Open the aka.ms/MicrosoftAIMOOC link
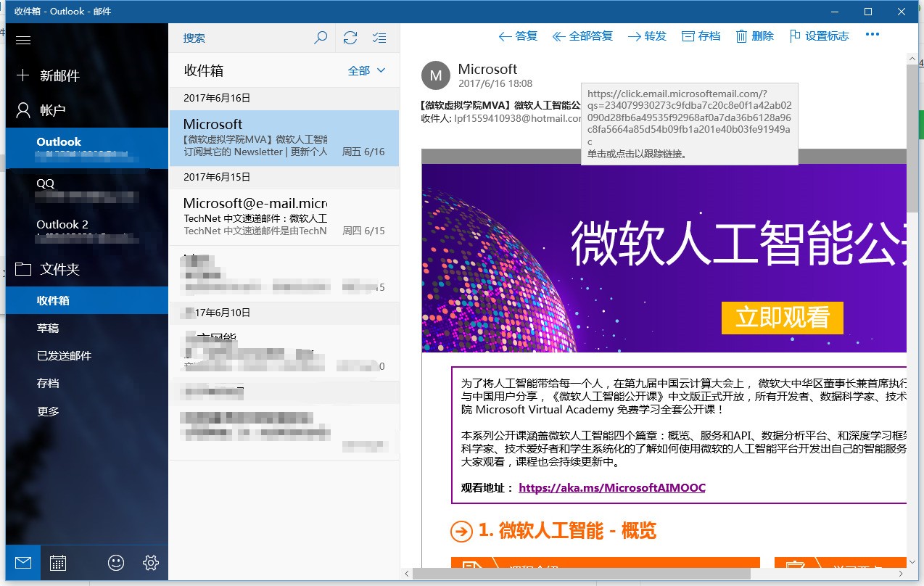This screenshot has height=586, width=924. (x=611, y=488)
